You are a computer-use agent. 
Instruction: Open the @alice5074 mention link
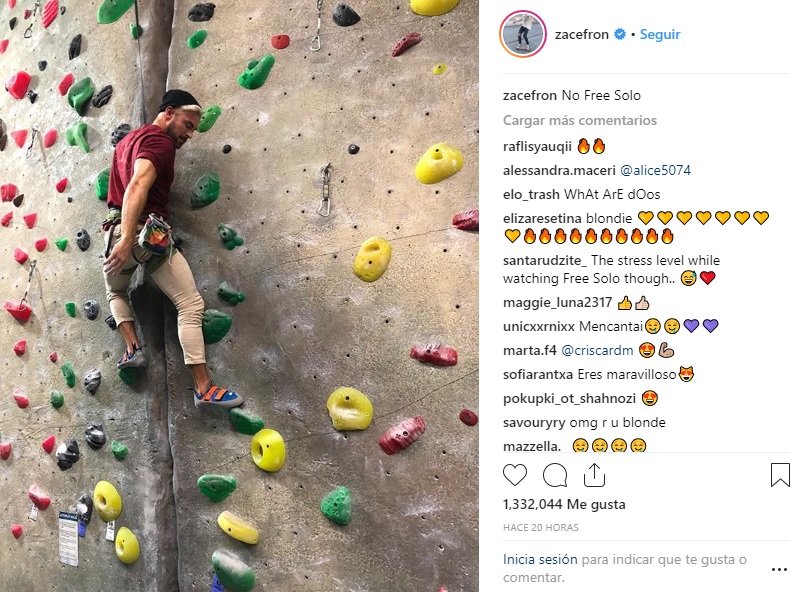(655, 170)
